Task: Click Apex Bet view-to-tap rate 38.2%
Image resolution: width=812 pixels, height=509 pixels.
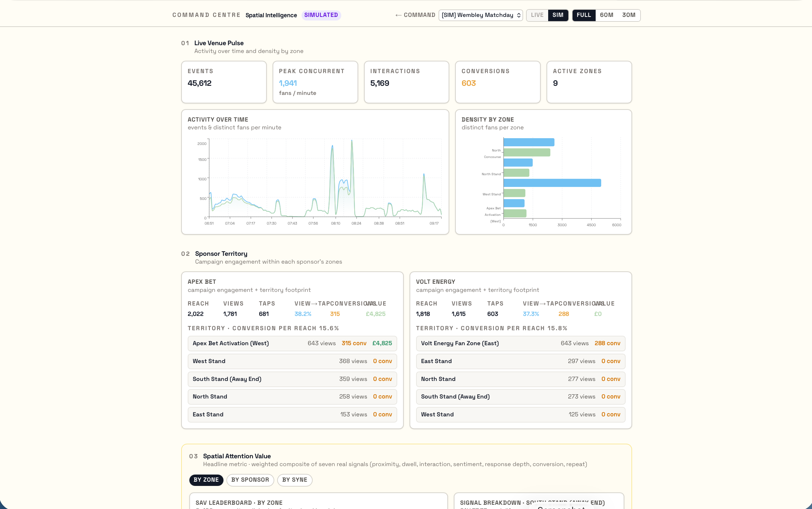Action: (x=303, y=314)
